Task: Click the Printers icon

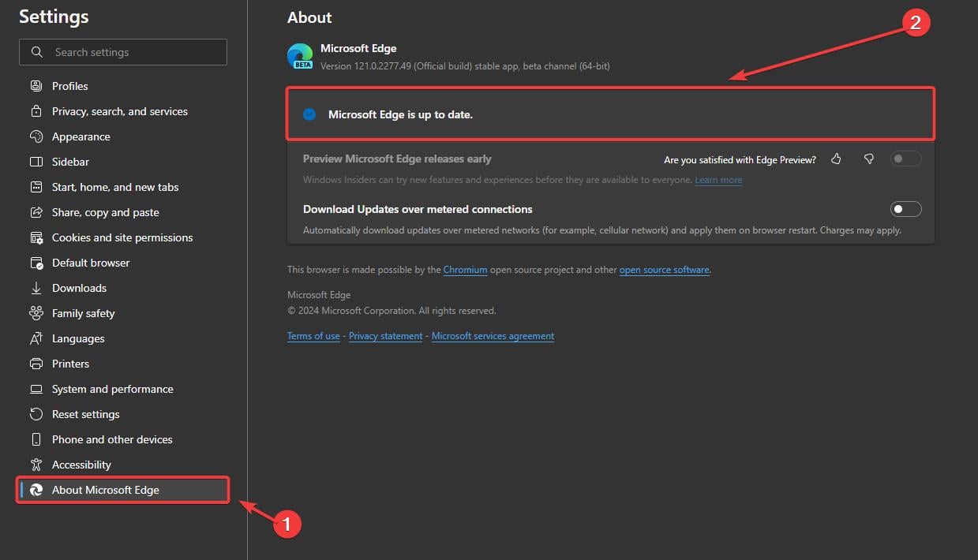Action: click(x=36, y=364)
